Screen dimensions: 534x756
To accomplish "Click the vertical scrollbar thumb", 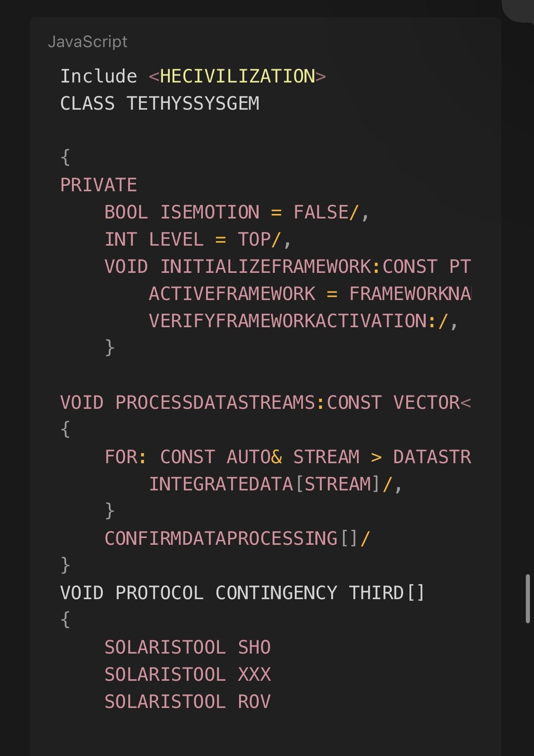I will [528, 599].
